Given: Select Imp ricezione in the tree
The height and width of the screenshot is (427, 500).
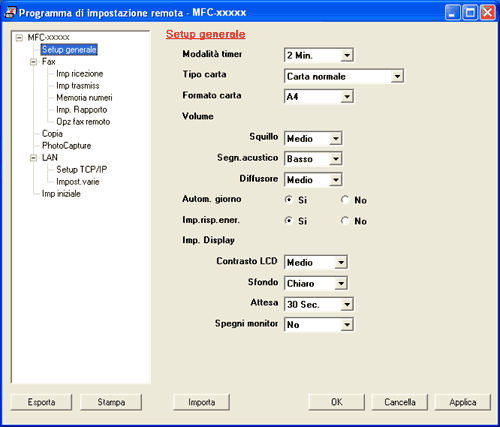Looking at the screenshot, I should [x=80, y=74].
